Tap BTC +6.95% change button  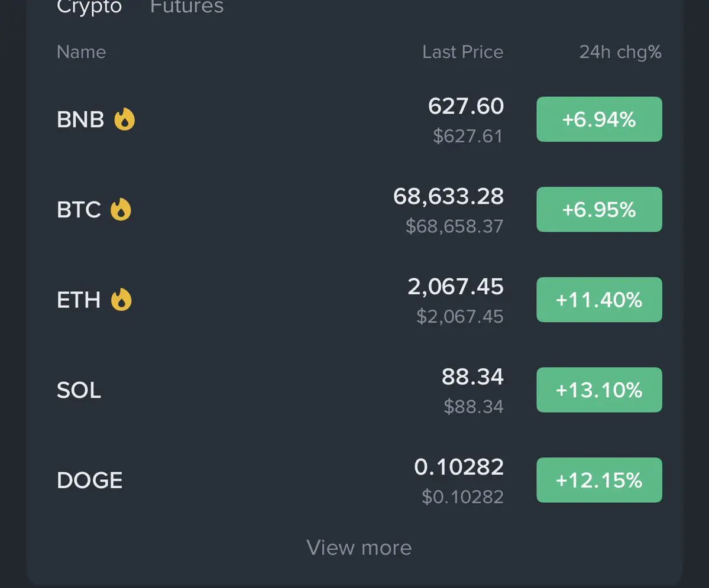point(599,210)
